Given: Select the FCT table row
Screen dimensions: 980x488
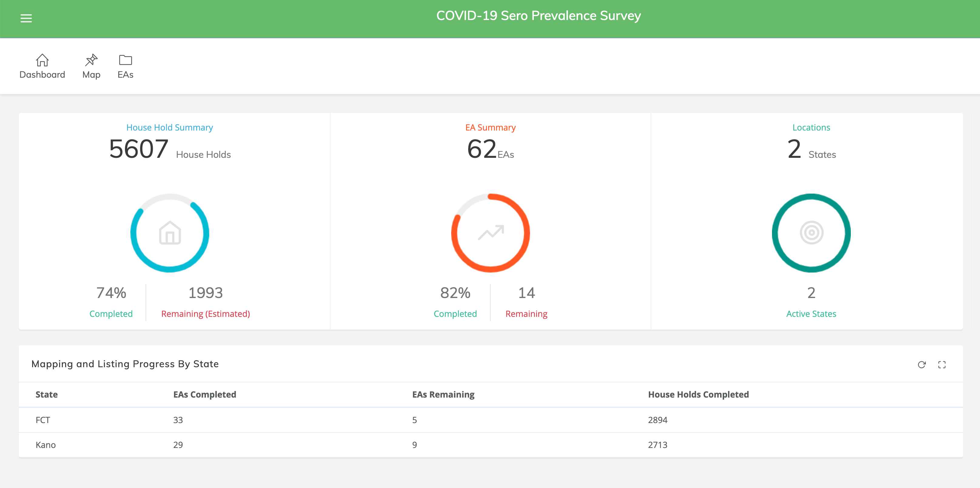Looking at the screenshot, I should 43,420.
